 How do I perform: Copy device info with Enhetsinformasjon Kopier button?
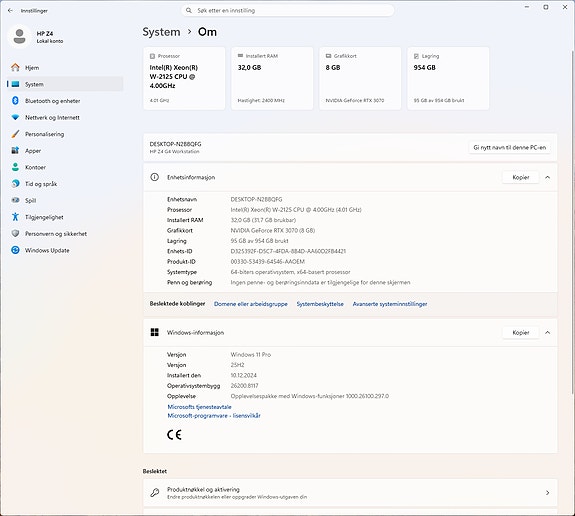521,177
